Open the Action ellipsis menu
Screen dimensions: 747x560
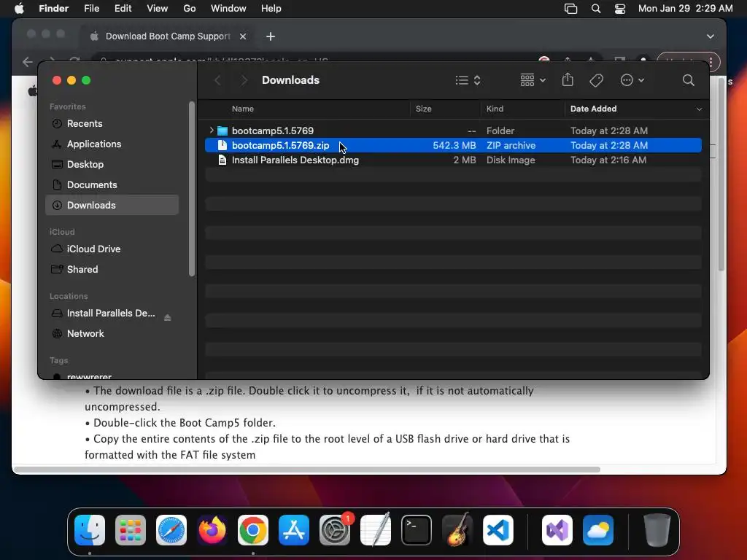click(x=632, y=80)
